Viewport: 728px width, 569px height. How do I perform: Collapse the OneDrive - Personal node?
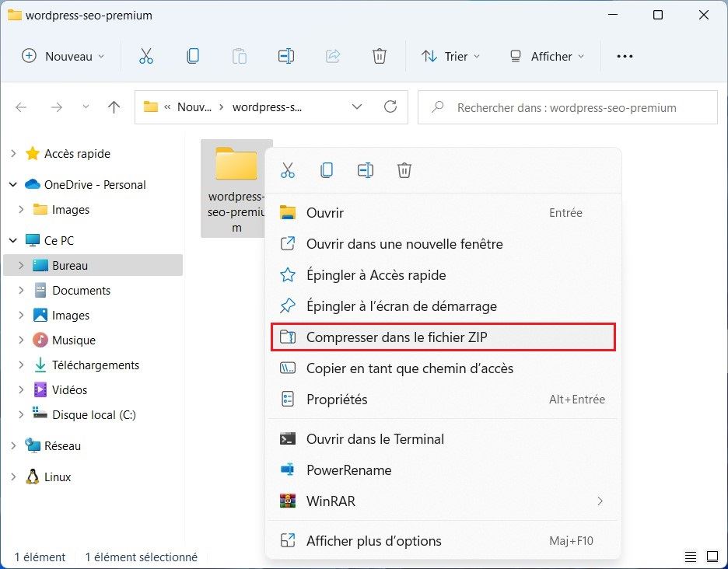pos(13,185)
